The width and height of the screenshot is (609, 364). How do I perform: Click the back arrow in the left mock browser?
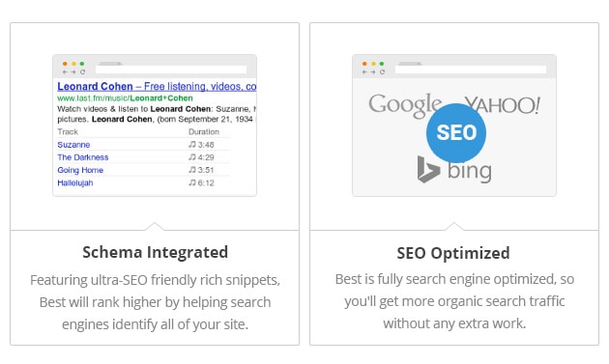pyautogui.click(x=65, y=71)
